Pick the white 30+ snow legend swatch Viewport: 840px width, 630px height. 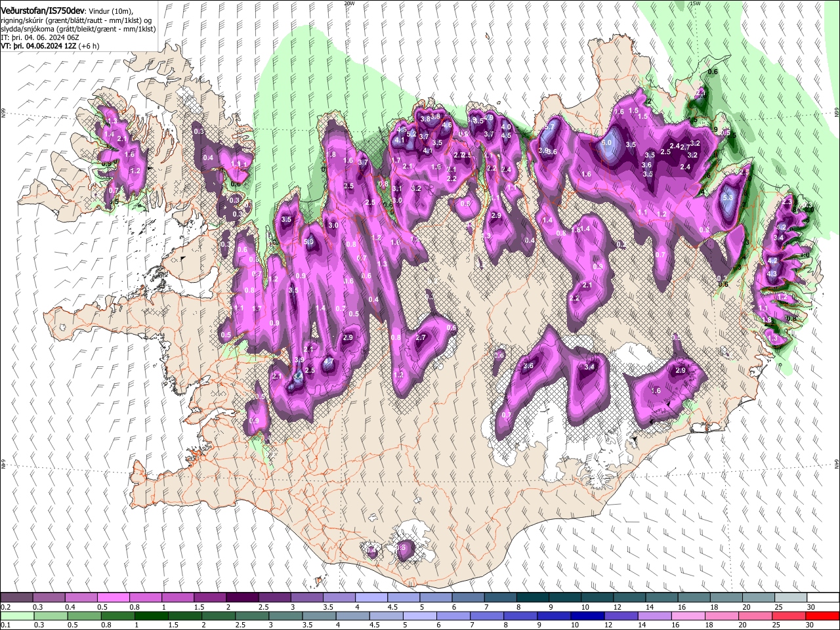(824, 598)
